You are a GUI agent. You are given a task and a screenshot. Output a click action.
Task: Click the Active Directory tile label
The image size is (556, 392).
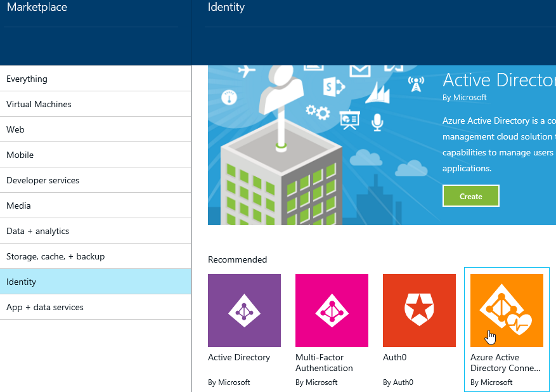point(238,357)
